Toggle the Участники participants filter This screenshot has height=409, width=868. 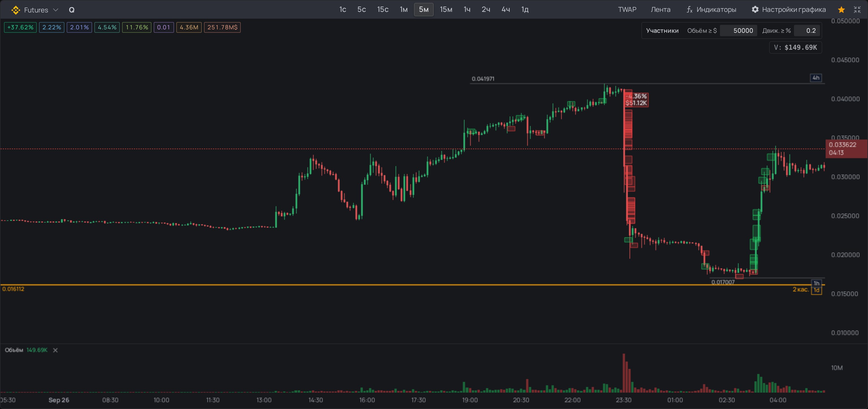662,31
